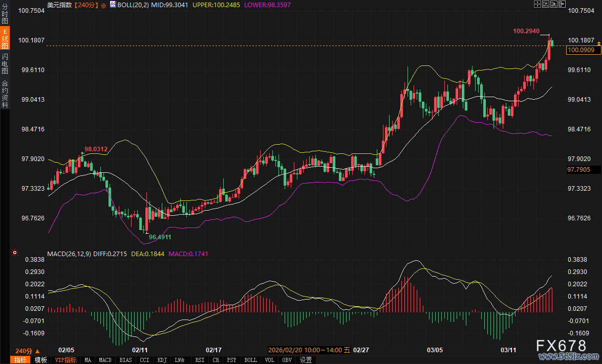602x364 pixels.
Task: Select the K线图 sidebar tab
Action: (5, 38)
